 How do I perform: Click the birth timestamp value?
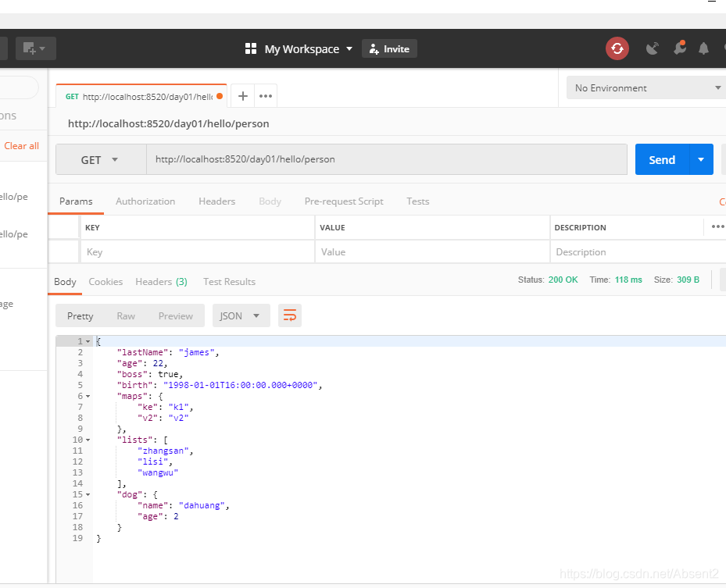coord(240,386)
